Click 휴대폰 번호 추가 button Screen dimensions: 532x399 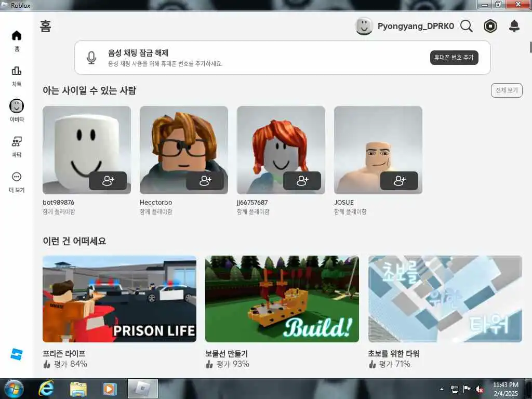coord(454,58)
